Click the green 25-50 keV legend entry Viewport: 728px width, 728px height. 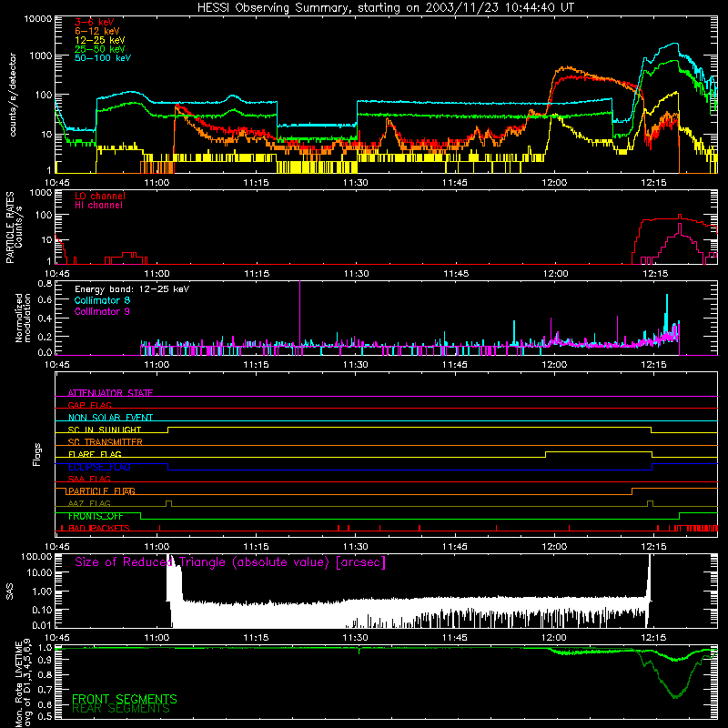pos(100,49)
